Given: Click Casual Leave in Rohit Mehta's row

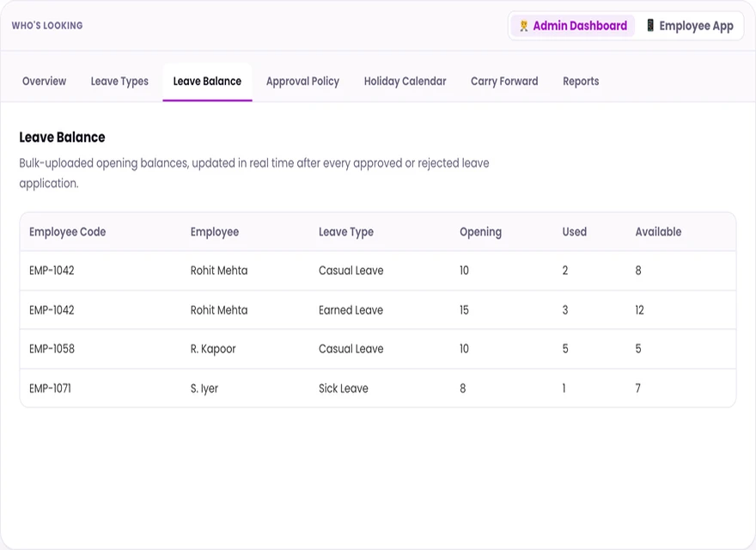Looking at the screenshot, I should tap(351, 270).
